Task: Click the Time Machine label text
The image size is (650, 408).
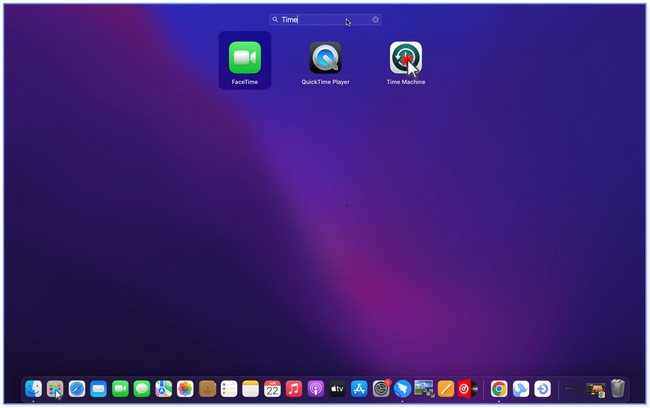Action: point(406,82)
